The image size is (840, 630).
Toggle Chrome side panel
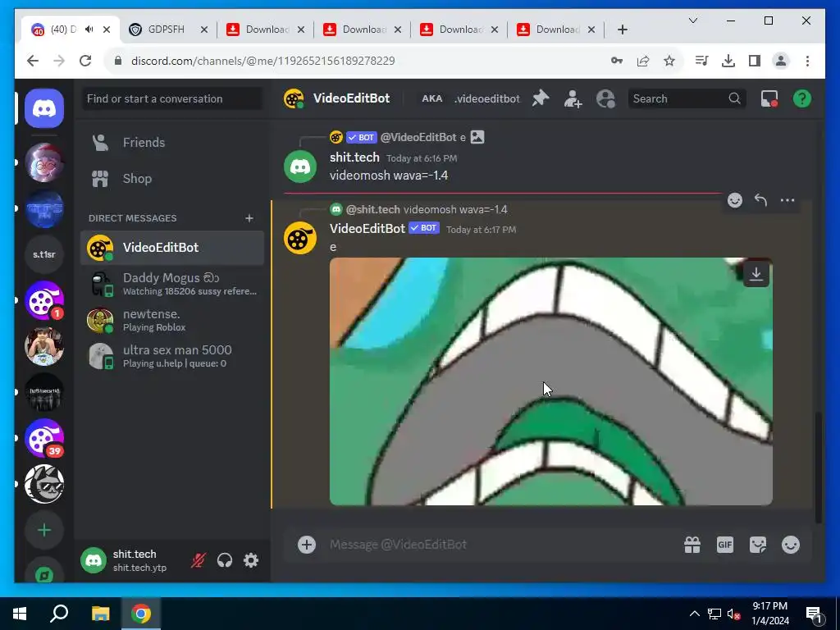coord(755,61)
